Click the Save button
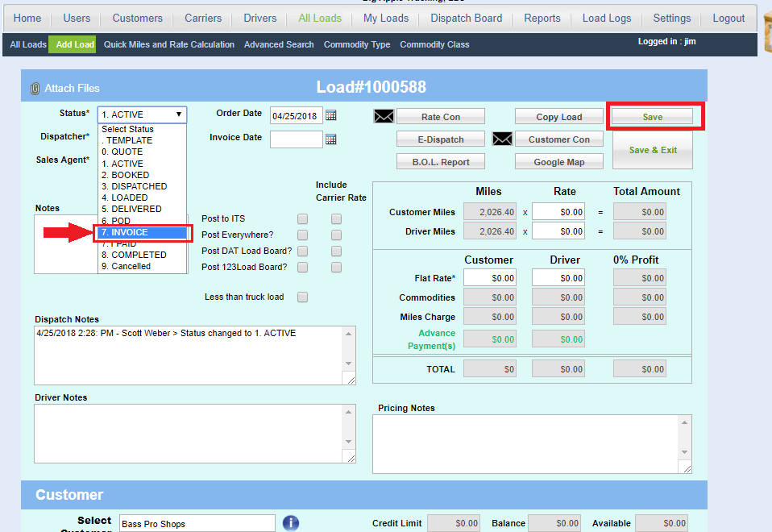 click(653, 117)
